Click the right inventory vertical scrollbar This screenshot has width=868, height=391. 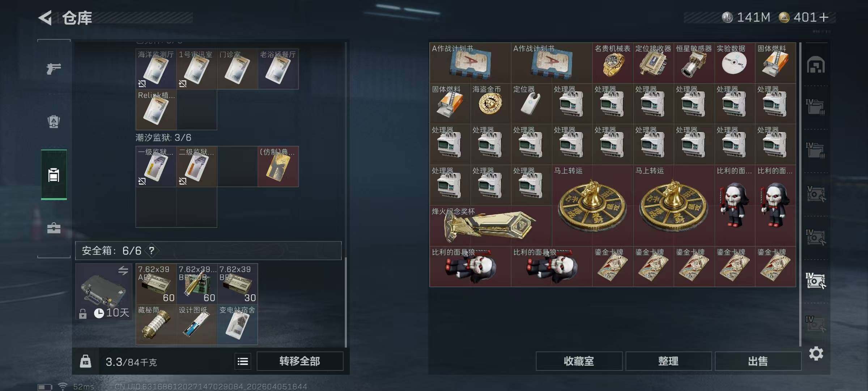coord(800,194)
